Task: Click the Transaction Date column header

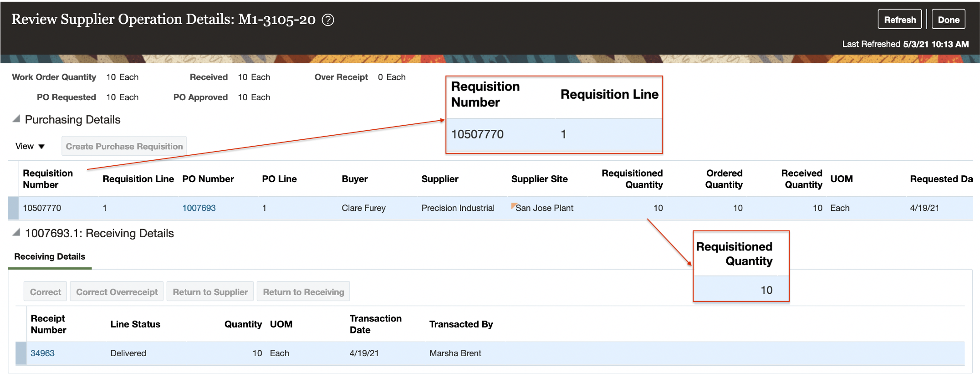Action: pyautogui.click(x=375, y=324)
